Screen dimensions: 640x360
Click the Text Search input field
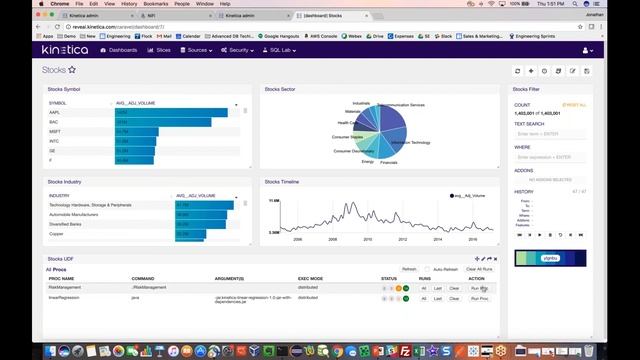tap(550, 134)
